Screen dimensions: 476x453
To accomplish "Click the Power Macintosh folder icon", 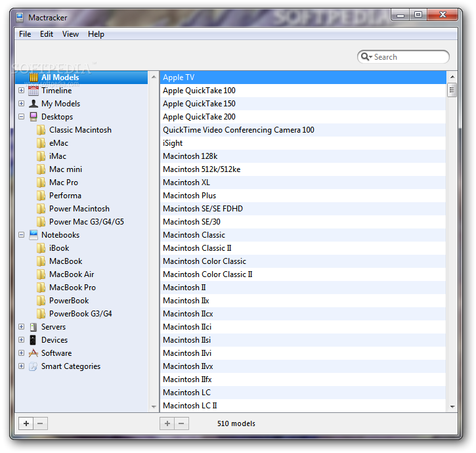I will pos(41,209).
